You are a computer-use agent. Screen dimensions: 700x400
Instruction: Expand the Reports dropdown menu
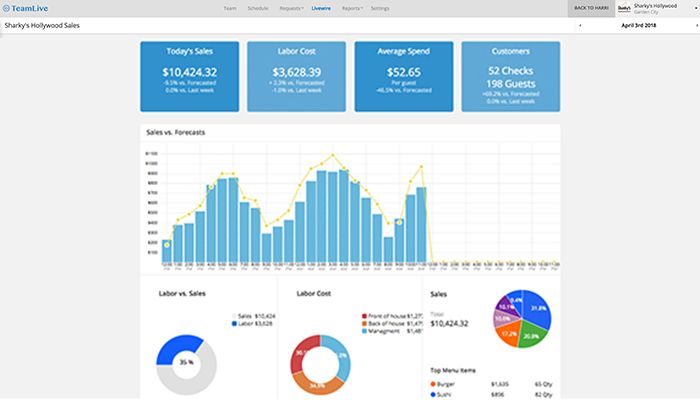click(x=352, y=8)
